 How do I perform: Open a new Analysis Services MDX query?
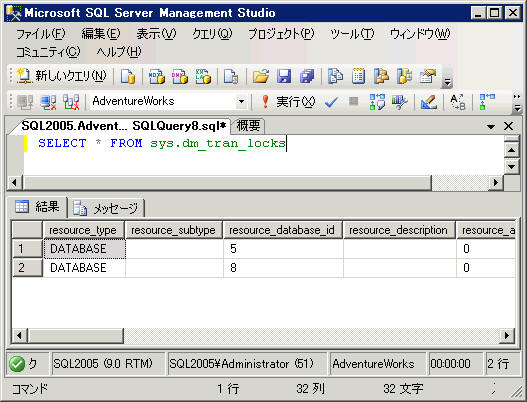157,76
